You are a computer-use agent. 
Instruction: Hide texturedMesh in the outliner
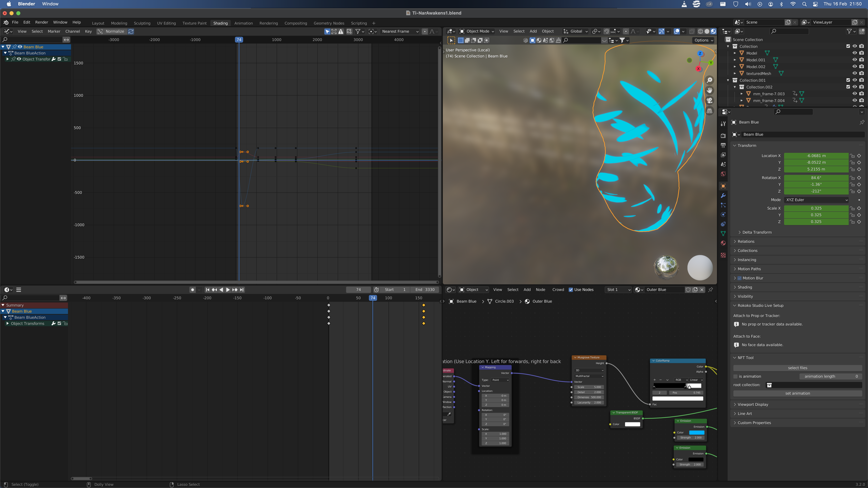point(854,73)
